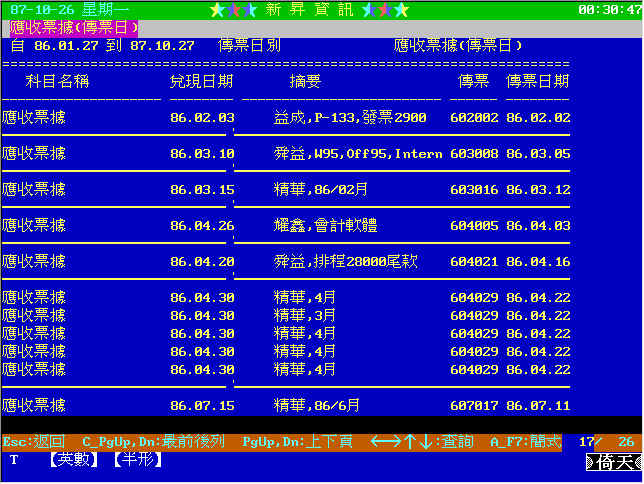Click the 傳票日別 label
644x484 pixels.
pos(249,45)
